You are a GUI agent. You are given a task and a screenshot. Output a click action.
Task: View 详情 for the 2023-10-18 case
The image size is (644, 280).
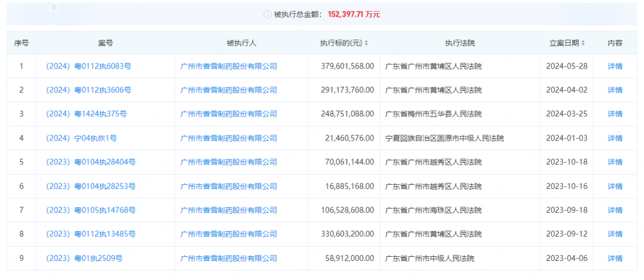615,162
